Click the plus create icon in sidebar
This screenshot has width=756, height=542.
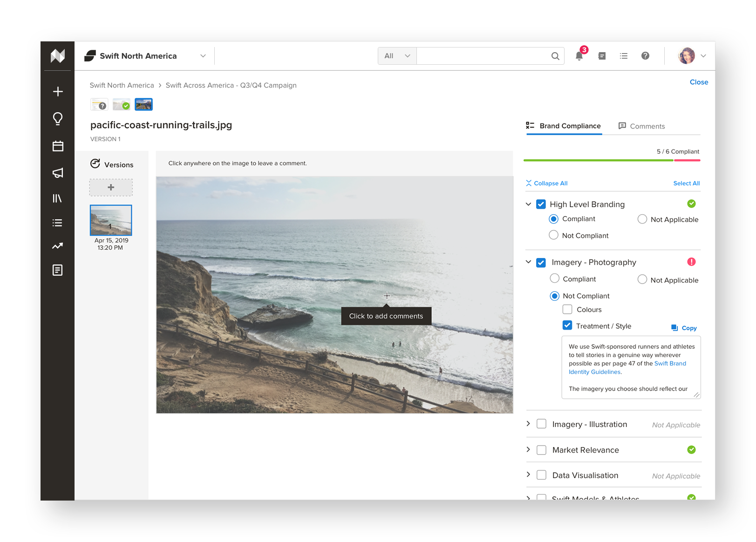click(x=58, y=91)
